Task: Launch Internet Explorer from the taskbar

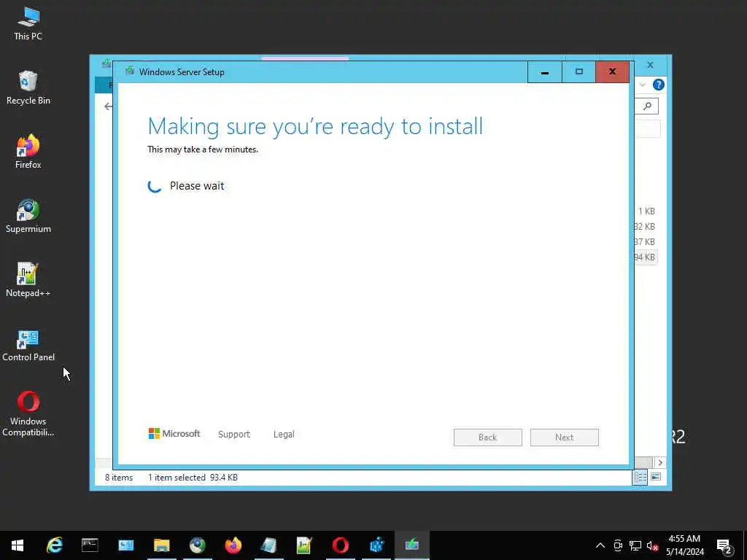Action: point(54,545)
